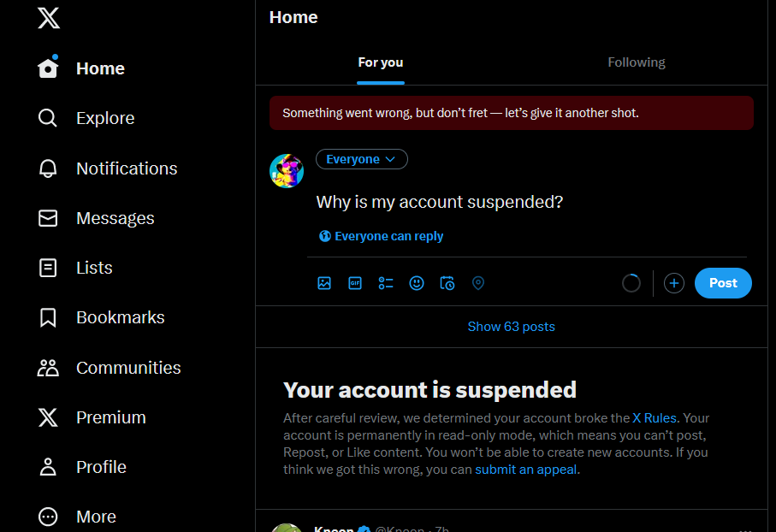
Task: Expand the More menu in sidebar
Action: tap(77, 517)
